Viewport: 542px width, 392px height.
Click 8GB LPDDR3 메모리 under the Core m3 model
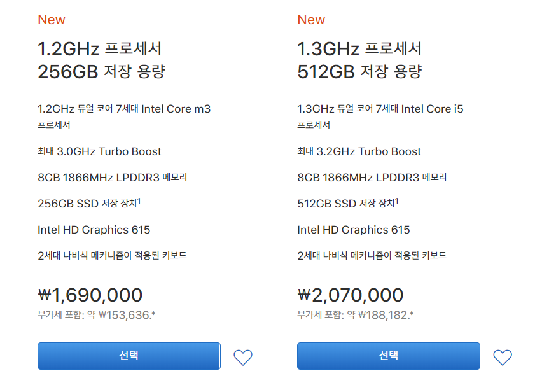113,178
